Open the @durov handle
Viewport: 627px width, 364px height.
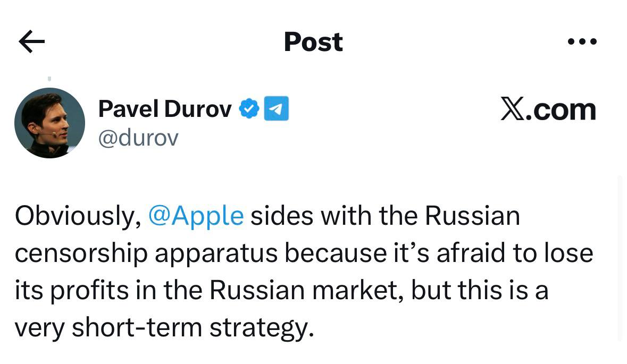(x=138, y=138)
